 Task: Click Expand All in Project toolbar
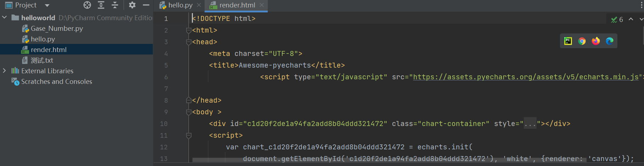(101, 5)
